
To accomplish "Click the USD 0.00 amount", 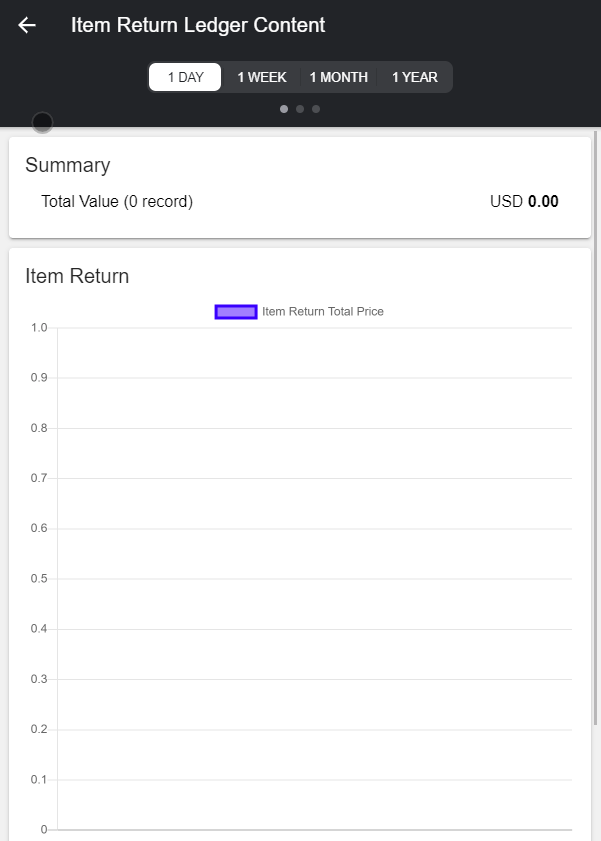I will coord(524,202).
